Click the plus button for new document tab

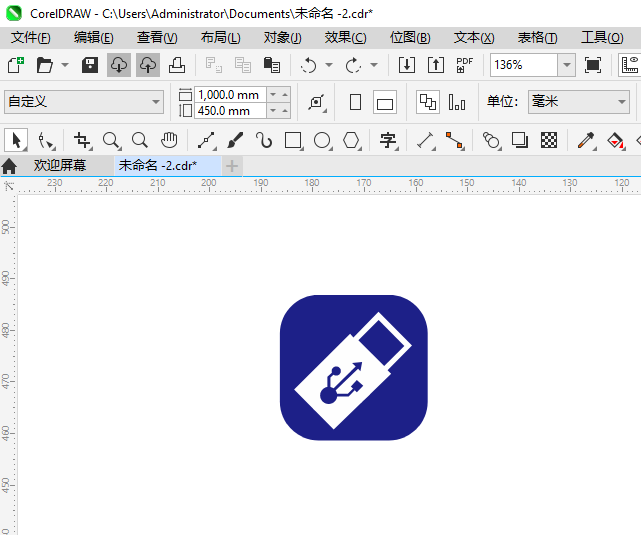[x=232, y=166]
